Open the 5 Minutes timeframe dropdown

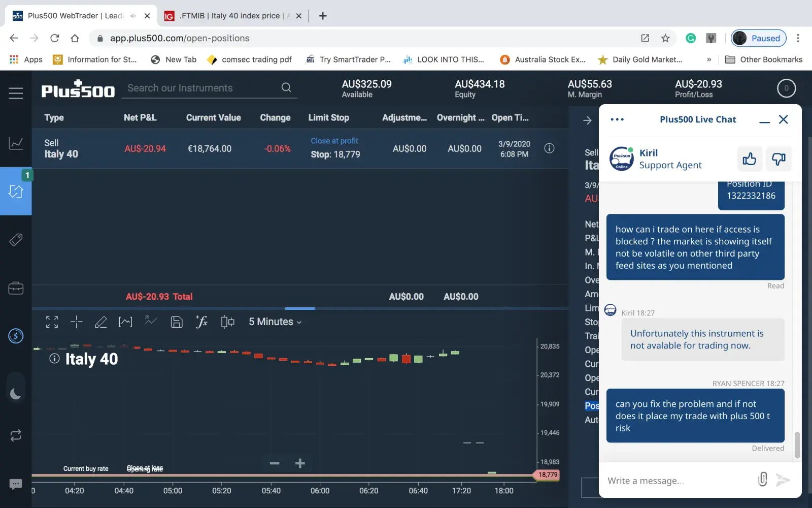275,322
